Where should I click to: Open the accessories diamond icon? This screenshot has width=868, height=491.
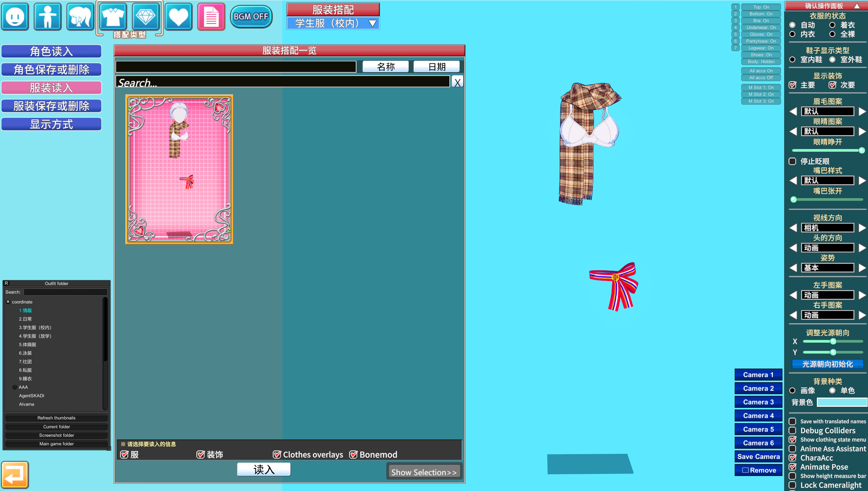coord(146,17)
